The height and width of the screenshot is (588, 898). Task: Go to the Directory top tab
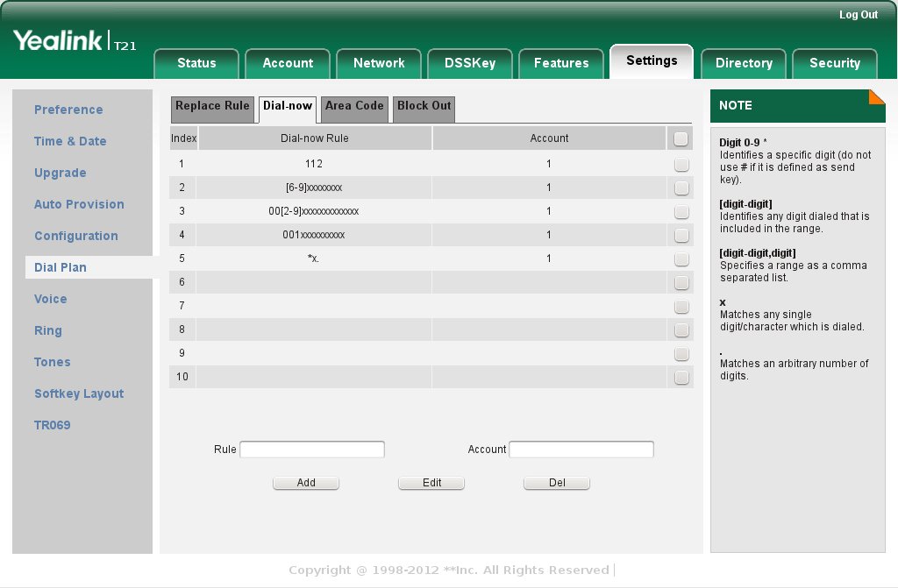pos(744,63)
